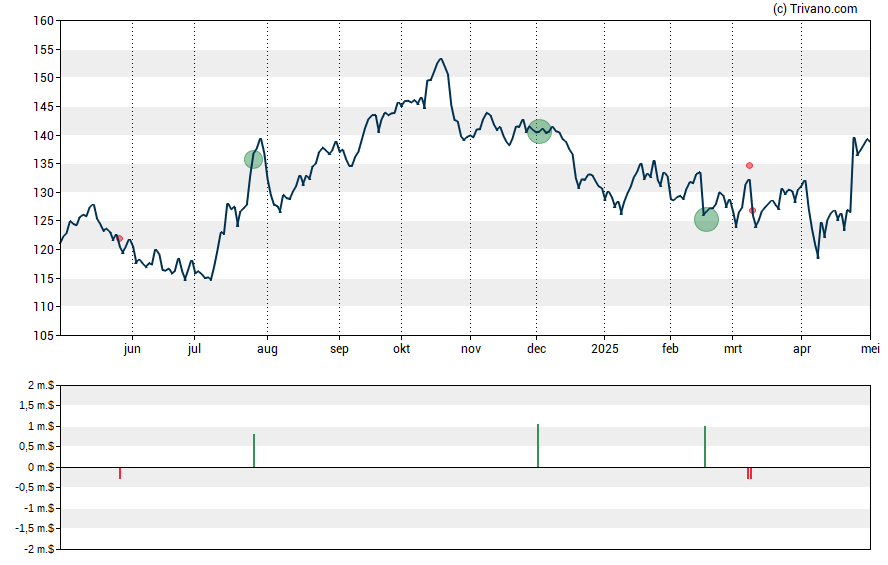Click the '2 m.$' volume axis label
888x565 pixels.
tap(41, 386)
